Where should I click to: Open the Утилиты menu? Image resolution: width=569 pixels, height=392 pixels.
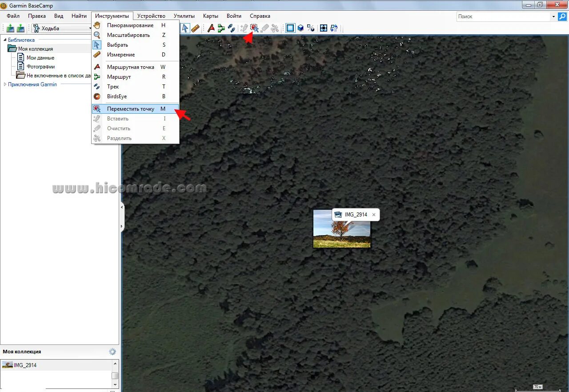click(x=184, y=16)
